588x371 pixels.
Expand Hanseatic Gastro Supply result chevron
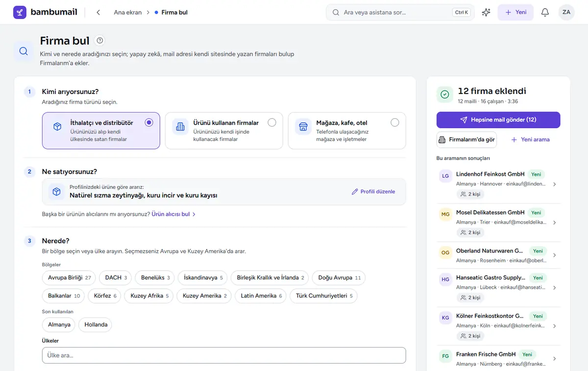[554, 288]
